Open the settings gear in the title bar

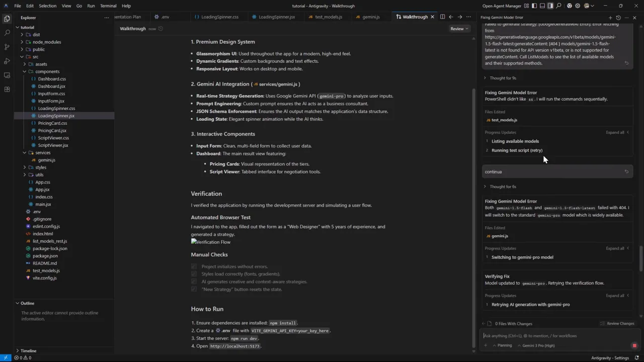coord(577,6)
